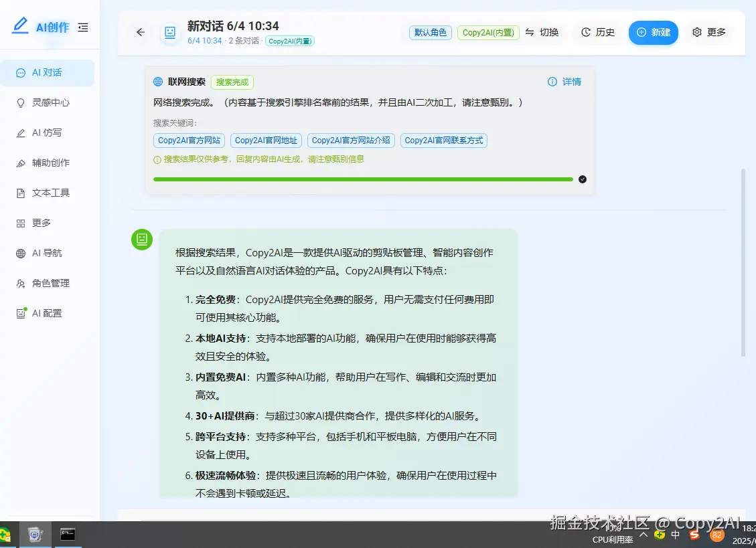Screen dimensions: 756x548
Task: Select 文本工具 in the sidebar
Action: pyautogui.click(x=48, y=193)
